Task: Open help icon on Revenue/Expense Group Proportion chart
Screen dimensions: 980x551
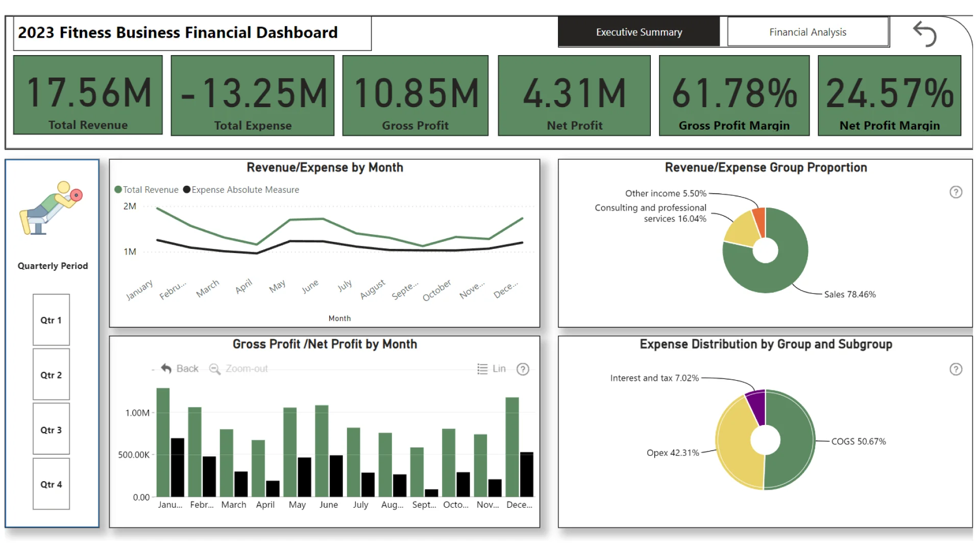Action: pyautogui.click(x=955, y=192)
